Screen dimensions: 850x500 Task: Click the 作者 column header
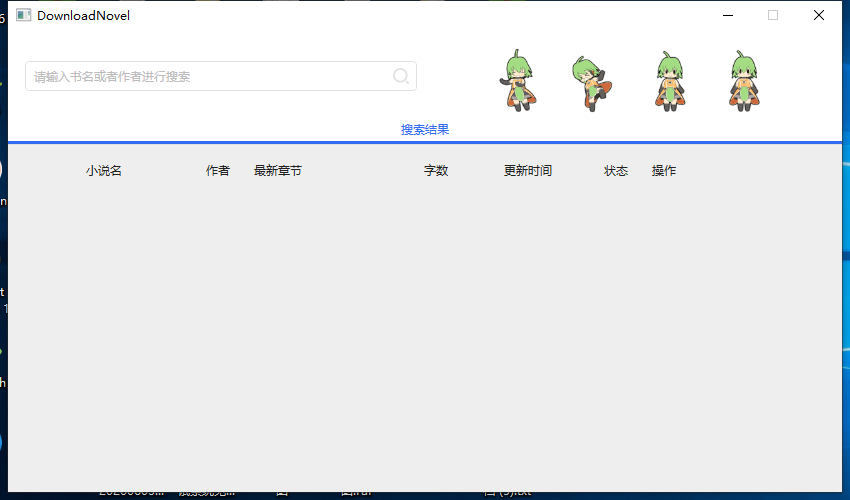[x=218, y=171]
